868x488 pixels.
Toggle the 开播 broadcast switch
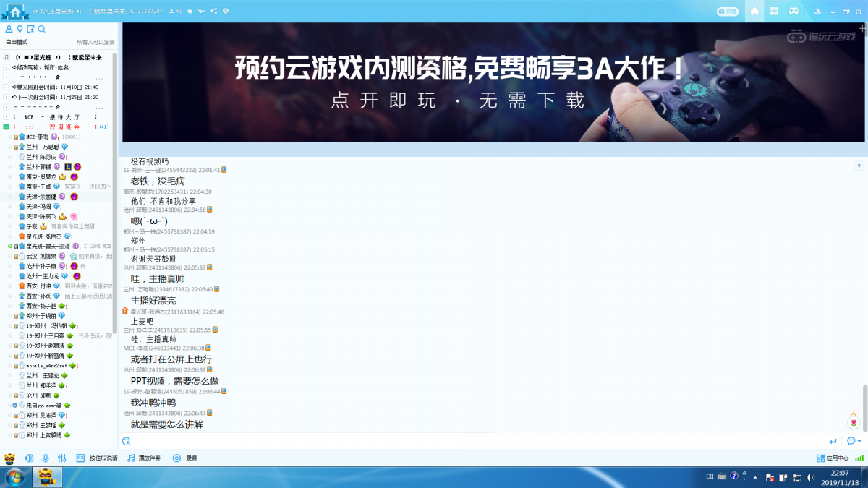(727, 12)
